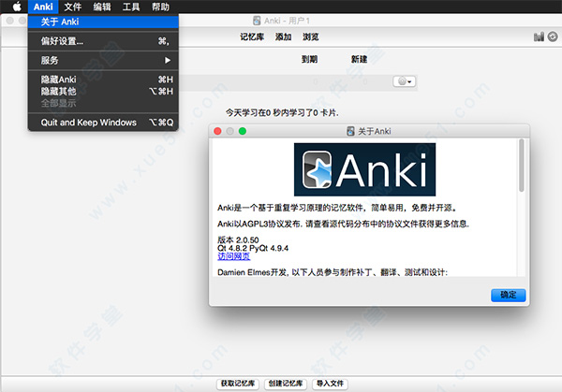Click the Anki logo image in About dialog
Viewport: 562px width, 392px height.
pos(365,169)
